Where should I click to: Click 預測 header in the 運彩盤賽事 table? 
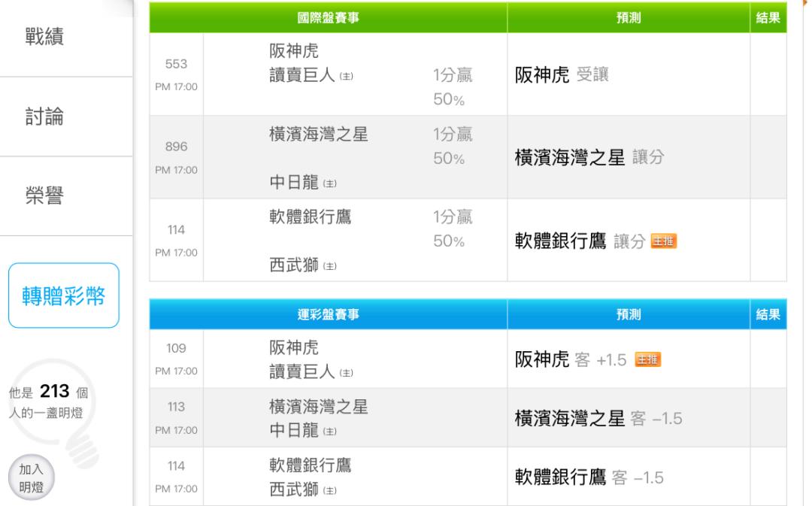point(629,314)
